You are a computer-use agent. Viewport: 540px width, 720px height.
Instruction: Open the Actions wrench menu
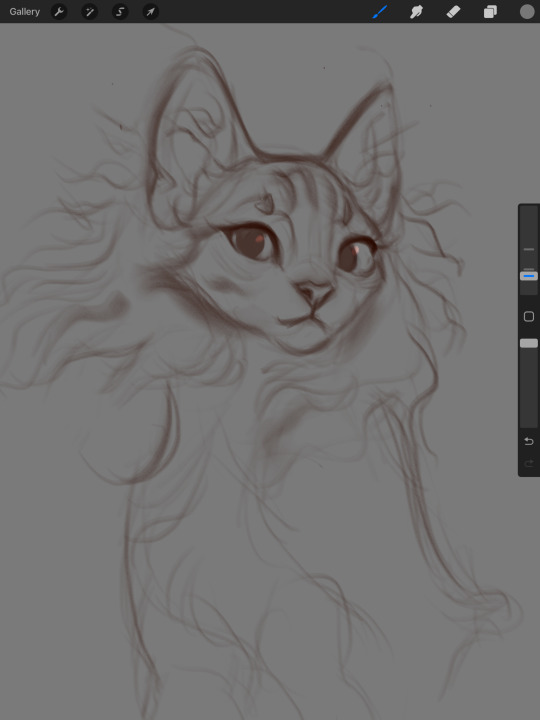59,12
